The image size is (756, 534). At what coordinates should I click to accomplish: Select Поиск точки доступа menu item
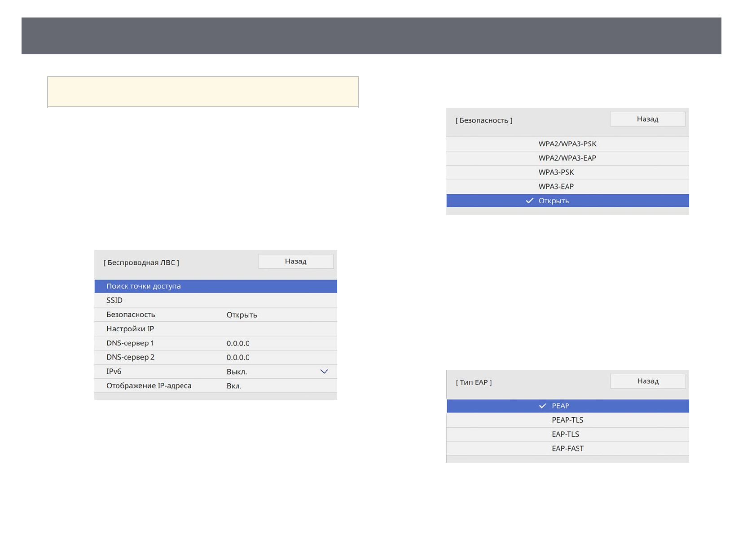point(215,286)
